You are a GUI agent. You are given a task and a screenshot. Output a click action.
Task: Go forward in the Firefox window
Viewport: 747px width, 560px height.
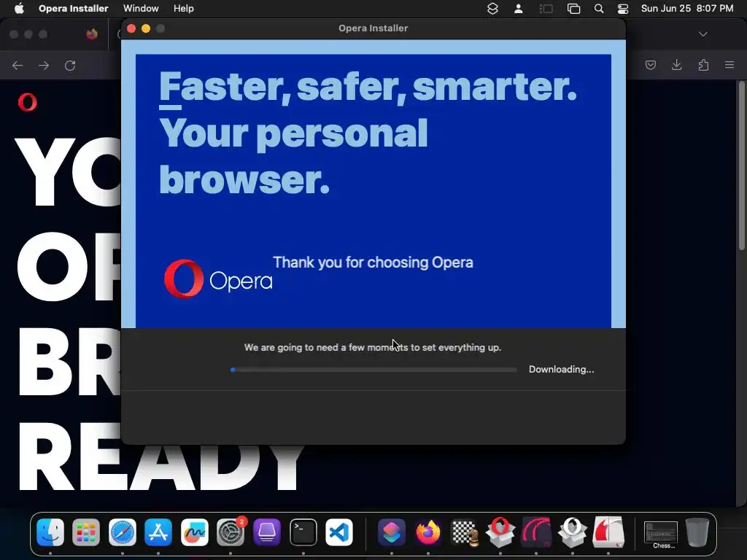[44, 65]
